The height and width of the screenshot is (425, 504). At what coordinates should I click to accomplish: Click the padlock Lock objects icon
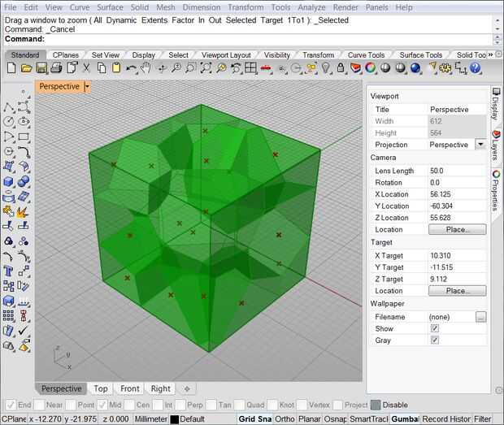click(341, 68)
